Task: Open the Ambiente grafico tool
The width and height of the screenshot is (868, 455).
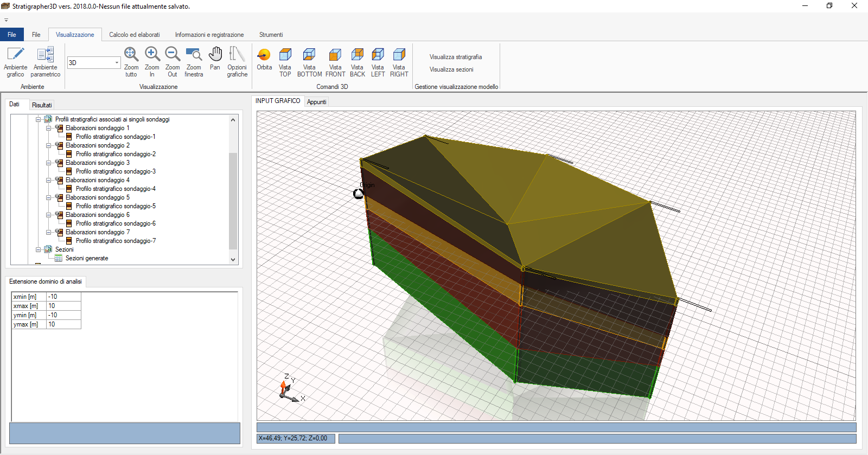Action: click(x=15, y=62)
